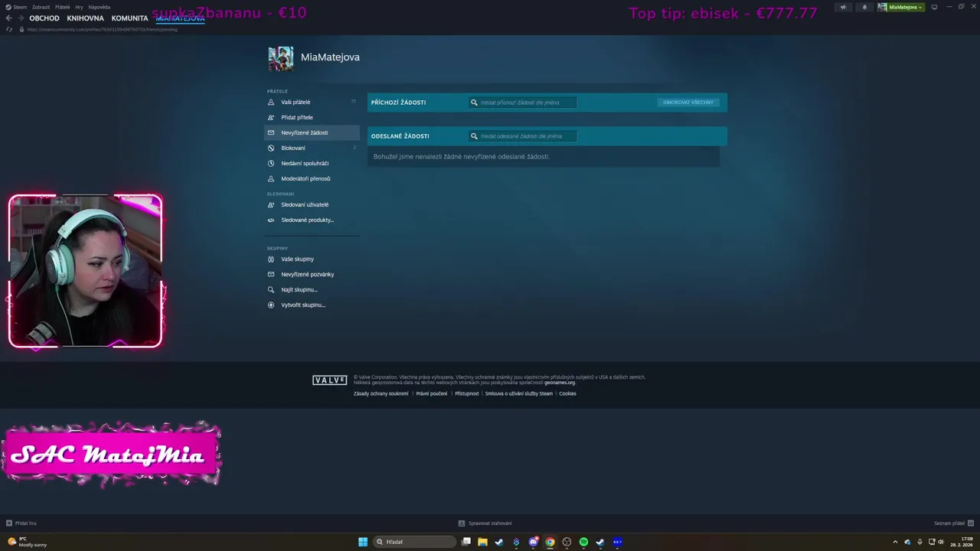Image resolution: width=980 pixels, height=551 pixels.
Task: Open Nevyřízené pozvánky in the sidebar
Action: pos(312,274)
